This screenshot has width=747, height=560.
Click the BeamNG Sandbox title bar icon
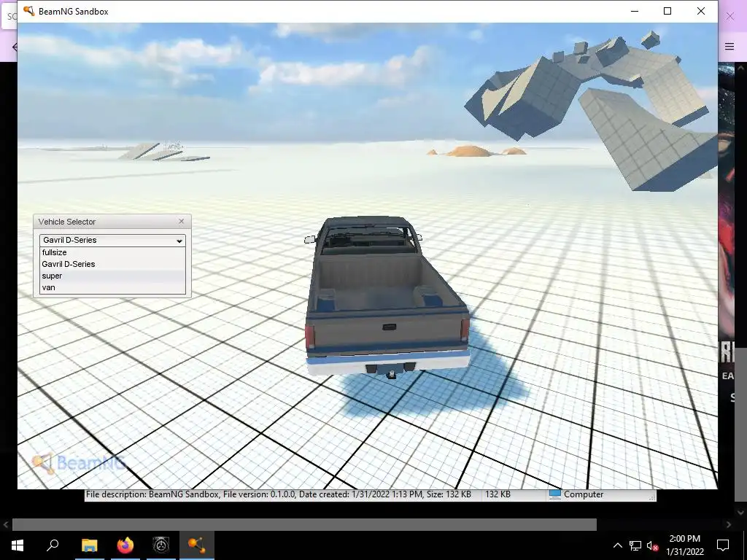(x=28, y=11)
